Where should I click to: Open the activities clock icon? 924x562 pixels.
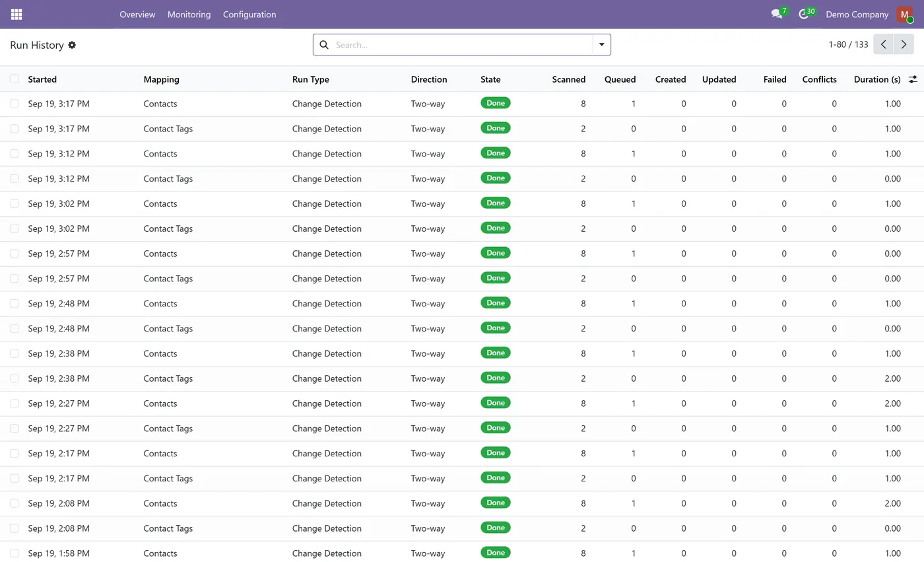(803, 14)
